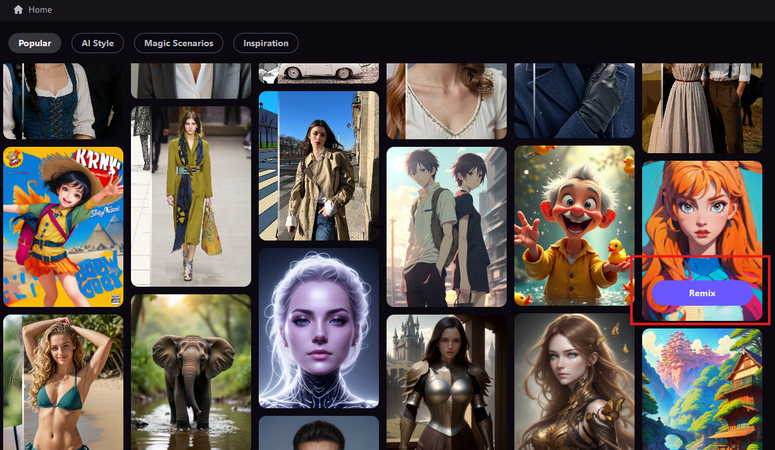Select the colorful treehouse landscape illustration
The height and width of the screenshot is (450, 775).
[x=702, y=389]
